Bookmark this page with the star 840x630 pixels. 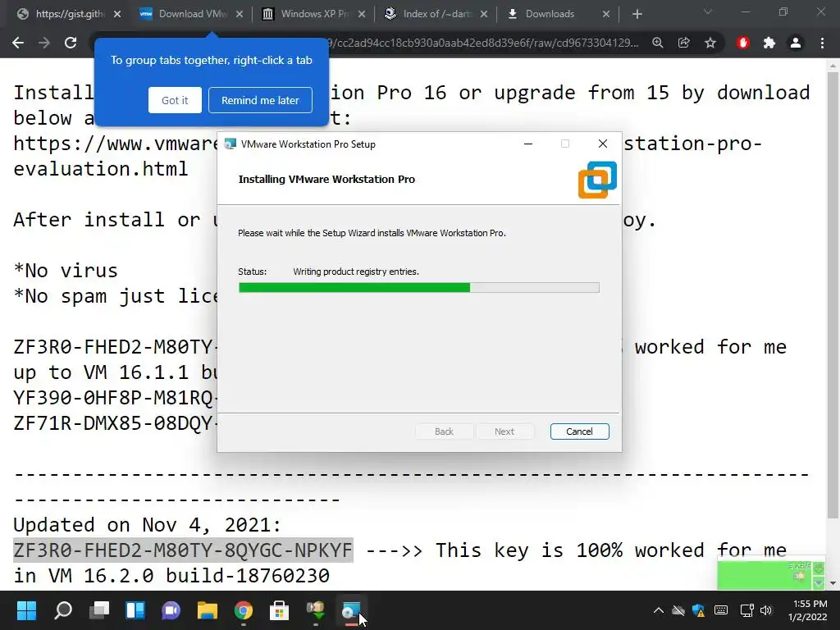[710, 43]
